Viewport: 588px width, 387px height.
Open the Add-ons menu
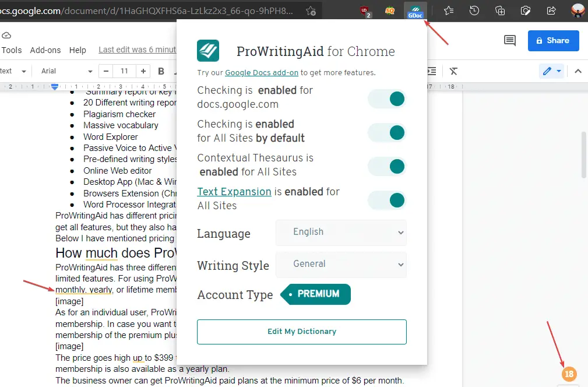45,50
